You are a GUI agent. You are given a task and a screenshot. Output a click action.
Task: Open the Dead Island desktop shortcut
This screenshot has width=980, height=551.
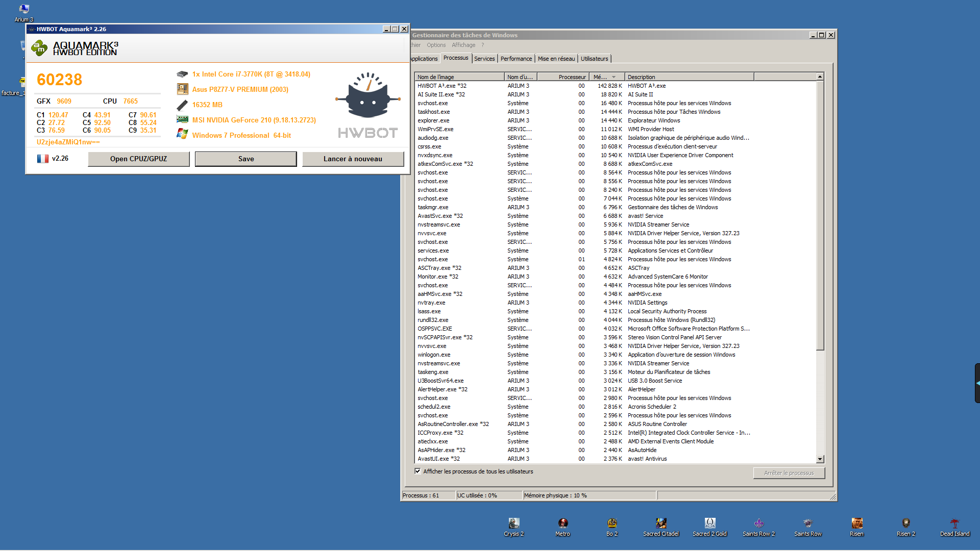[955, 527]
